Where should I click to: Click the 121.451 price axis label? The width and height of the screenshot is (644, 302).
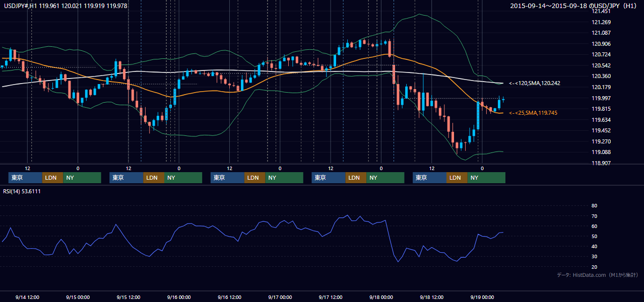click(x=601, y=11)
